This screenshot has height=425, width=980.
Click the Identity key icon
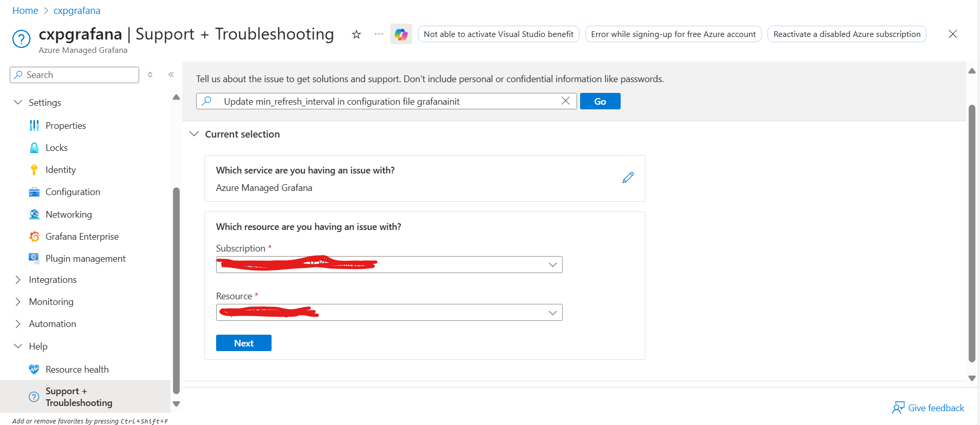click(34, 170)
